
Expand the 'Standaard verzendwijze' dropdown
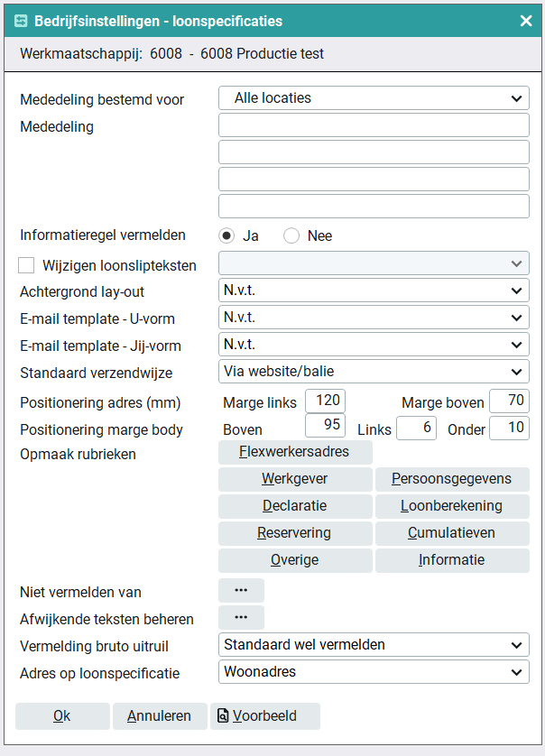click(374, 371)
